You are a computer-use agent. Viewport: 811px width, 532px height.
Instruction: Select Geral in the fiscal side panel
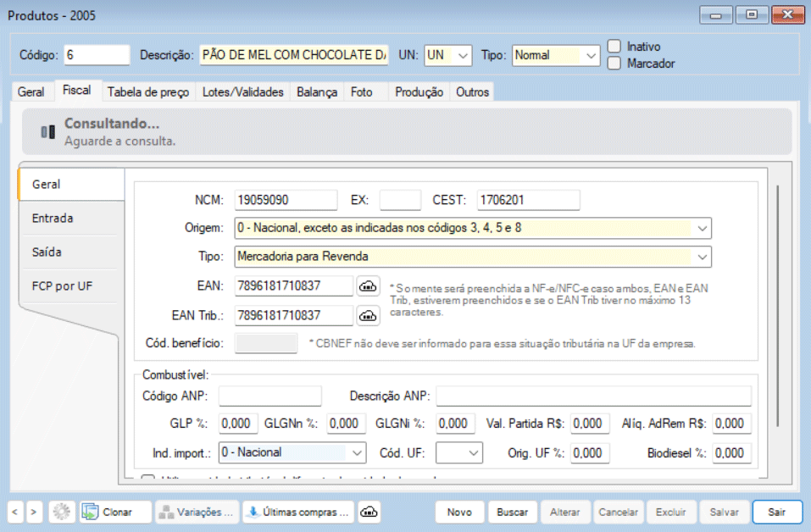pyautogui.click(x=71, y=184)
